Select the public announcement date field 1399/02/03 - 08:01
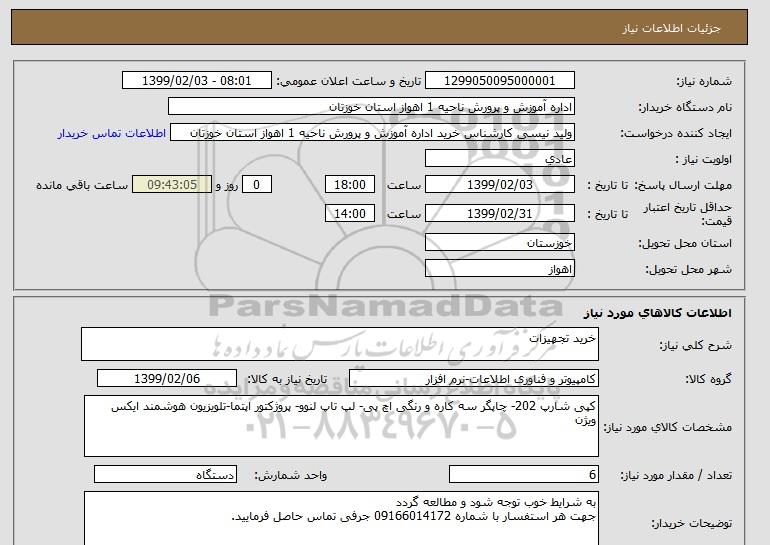 (196, 81)
